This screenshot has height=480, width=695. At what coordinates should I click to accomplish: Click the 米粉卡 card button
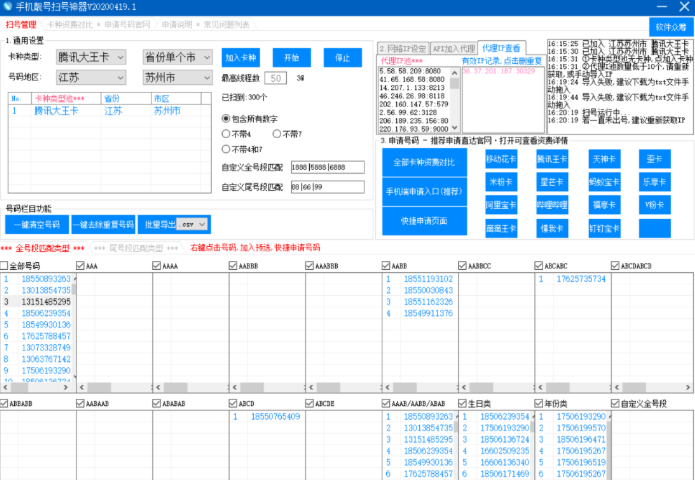coord(501,182)
